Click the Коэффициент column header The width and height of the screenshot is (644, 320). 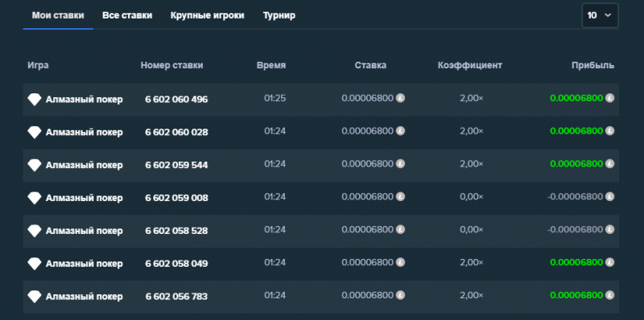pyautogui.click(x=470, y=65)
